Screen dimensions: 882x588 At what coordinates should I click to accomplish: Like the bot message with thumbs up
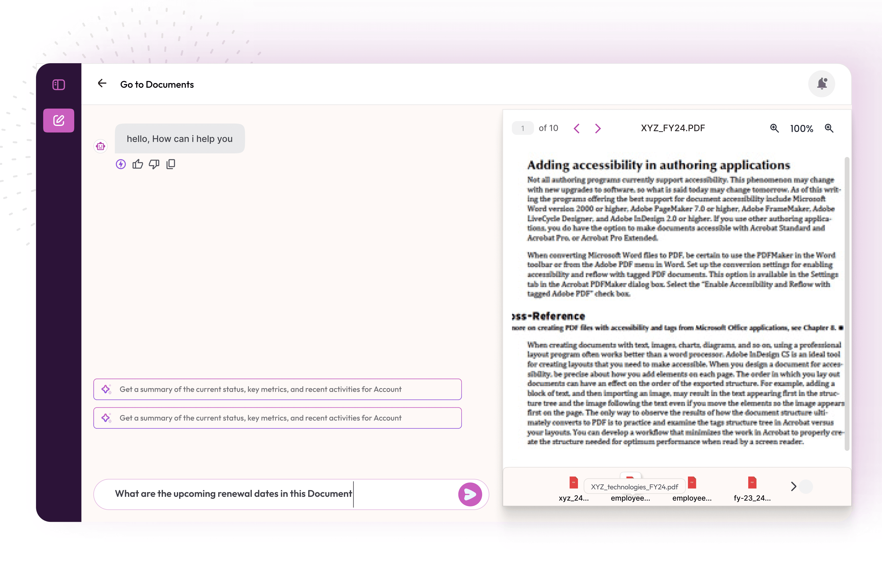(138, 164)
